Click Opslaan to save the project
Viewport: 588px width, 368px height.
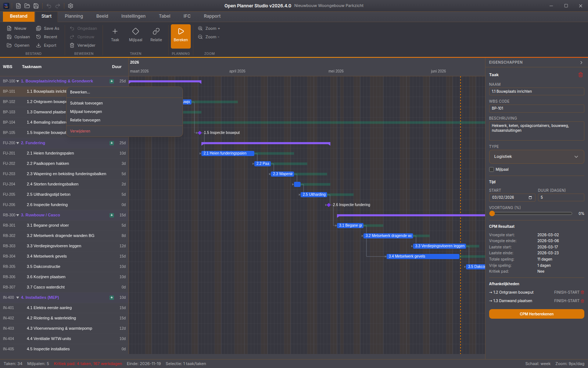pyautogui.click(x=18, y=37)
